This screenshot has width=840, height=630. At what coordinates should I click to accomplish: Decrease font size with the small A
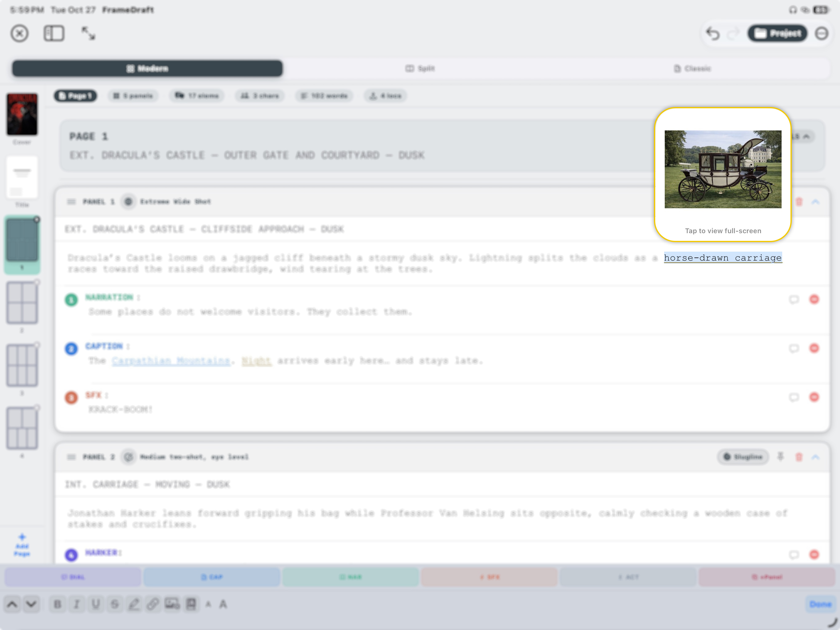[x=208, y=604]
